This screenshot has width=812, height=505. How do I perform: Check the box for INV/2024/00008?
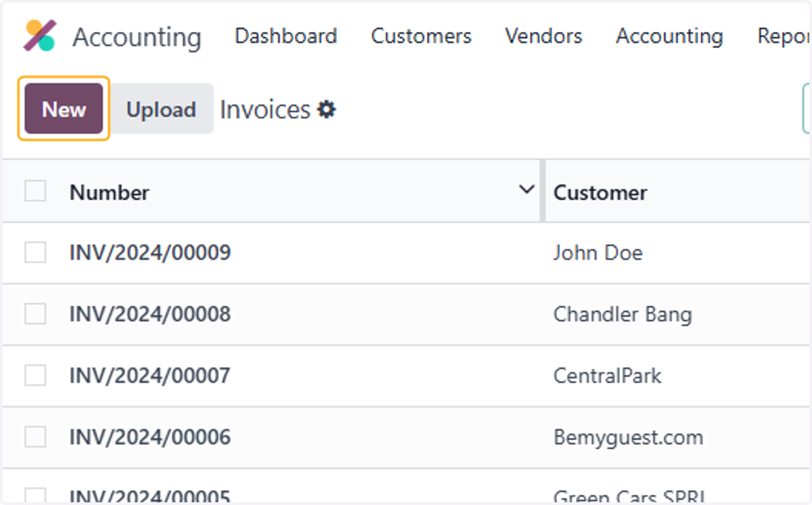[x=35, y=314]
